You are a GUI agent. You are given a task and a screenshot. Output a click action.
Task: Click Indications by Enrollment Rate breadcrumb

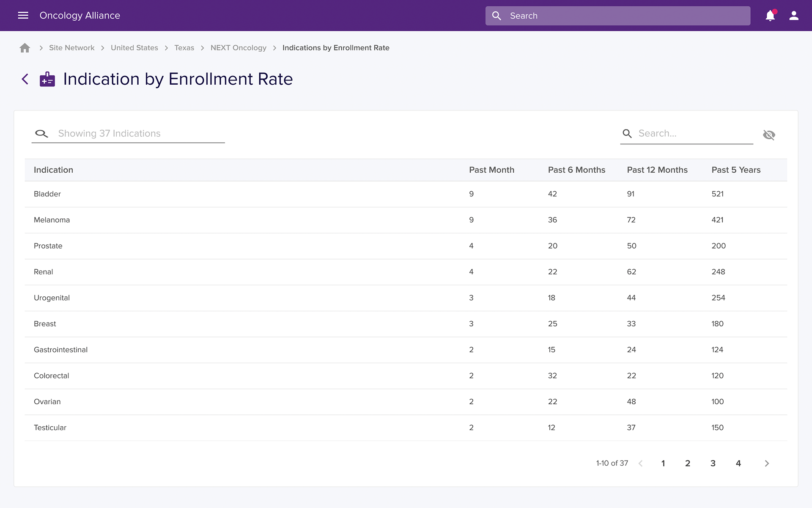[x=336, y=48]
